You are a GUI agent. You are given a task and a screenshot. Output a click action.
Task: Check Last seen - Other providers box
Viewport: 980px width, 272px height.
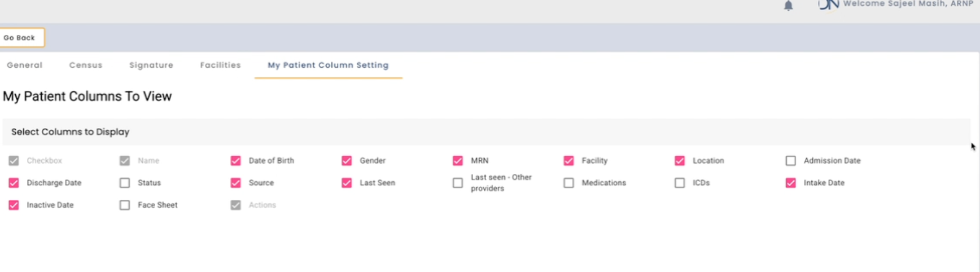point(458,183)
